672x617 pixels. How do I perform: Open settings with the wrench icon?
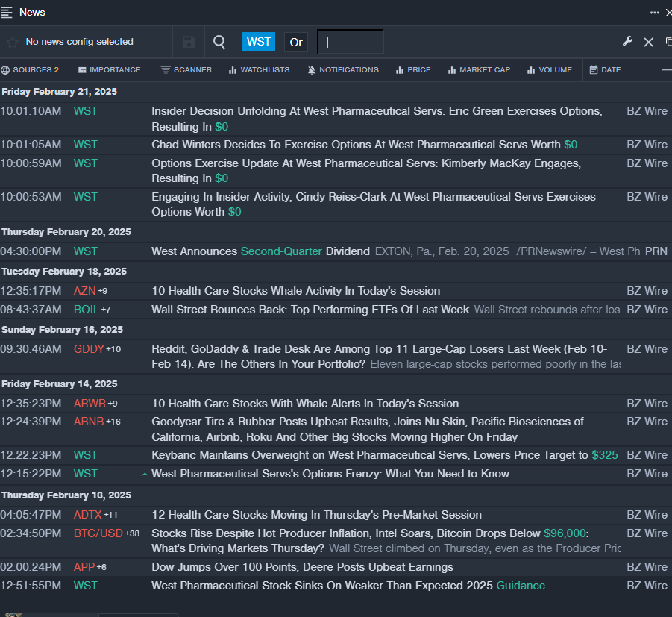tap(627, 42)
